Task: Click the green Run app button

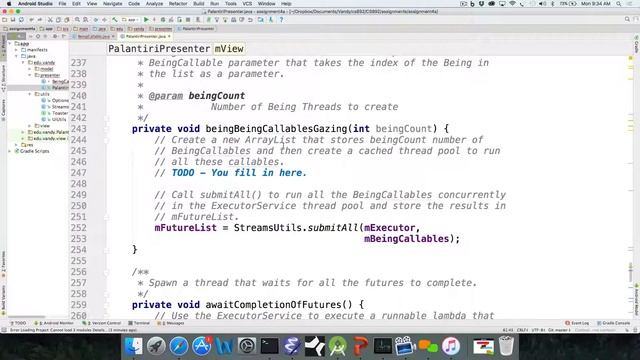Action: tap(146, 20)
